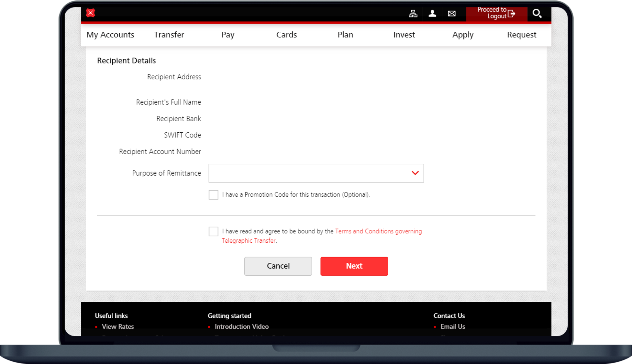Open the Request menu
632x364 pixels.
[x=521, y=35]
